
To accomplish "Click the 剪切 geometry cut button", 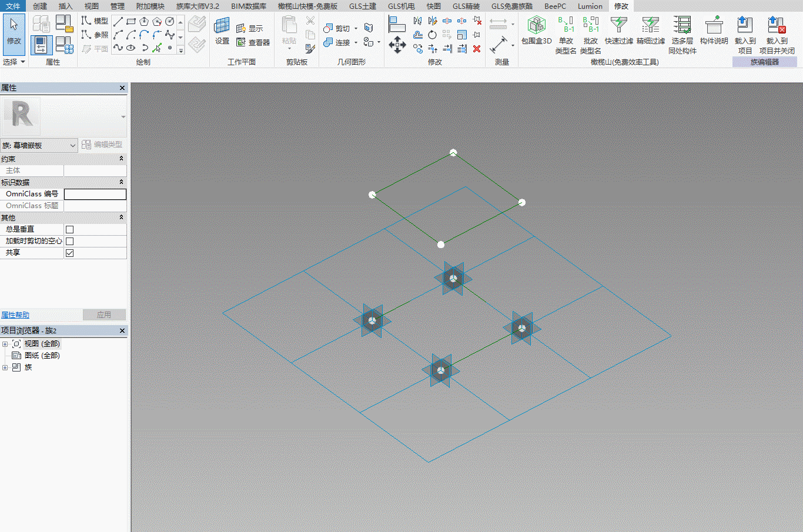I will coord(337,28).
